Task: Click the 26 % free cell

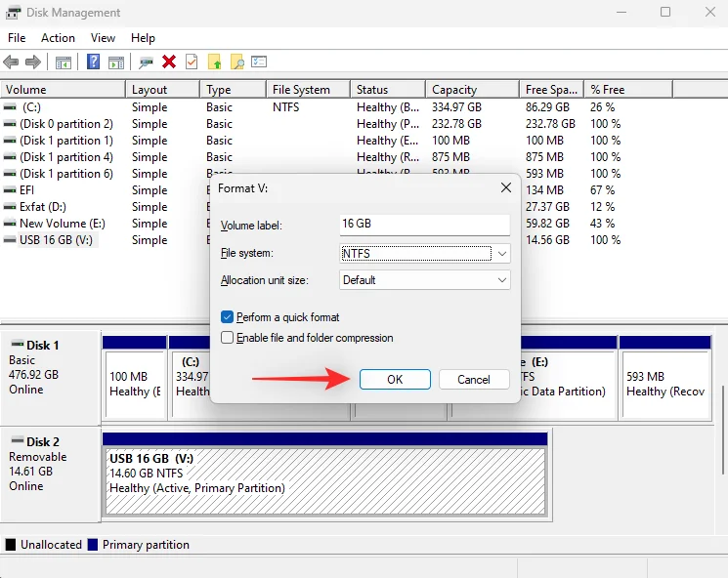Action: (602, 107)
